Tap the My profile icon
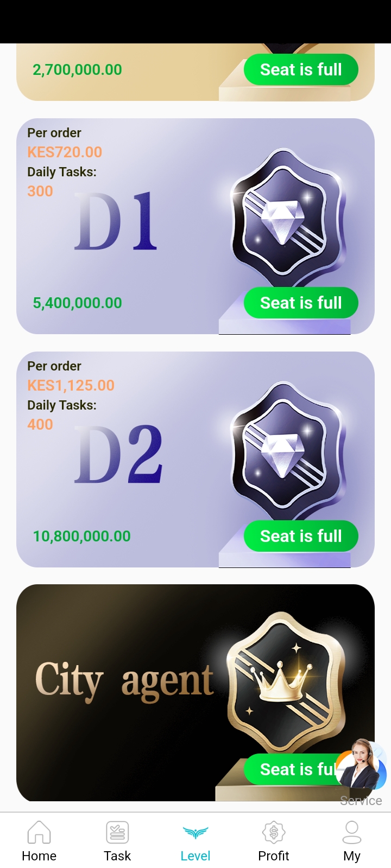Image resolution: width=391 pixels, height=868 pixels. click(352, 832)
